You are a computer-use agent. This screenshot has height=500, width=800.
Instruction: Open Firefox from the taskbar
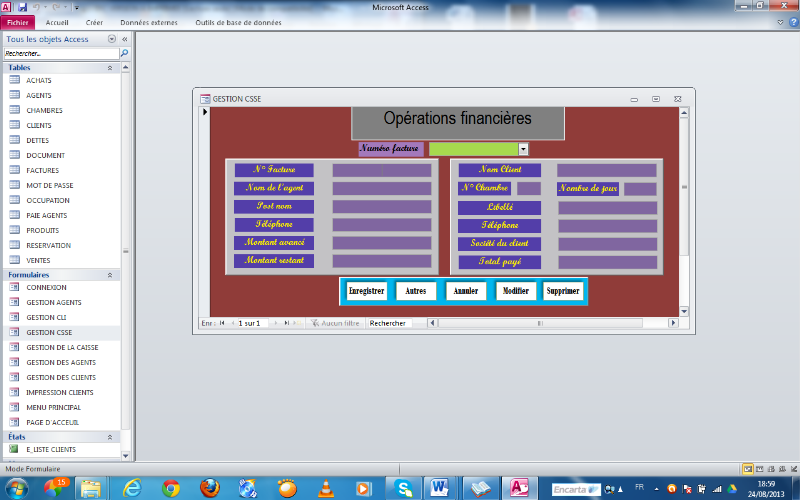pyautogui.click(x=209, y=488)
